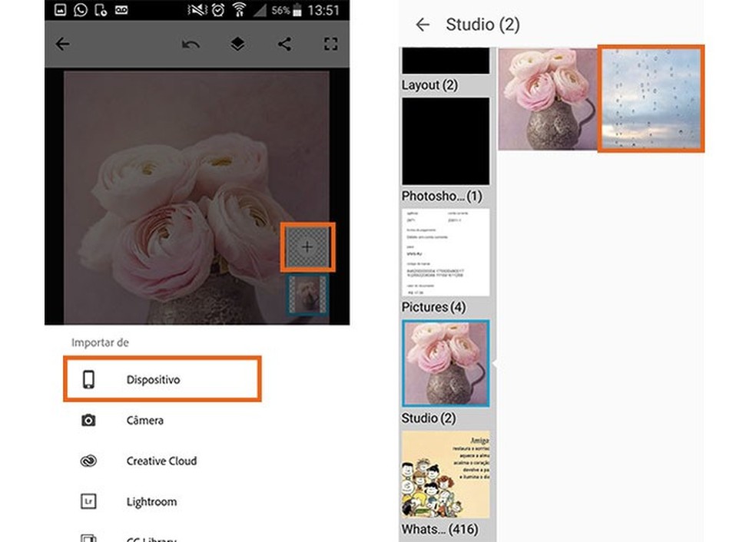
Task: Import from Creative Cloud
Action: 162,461
